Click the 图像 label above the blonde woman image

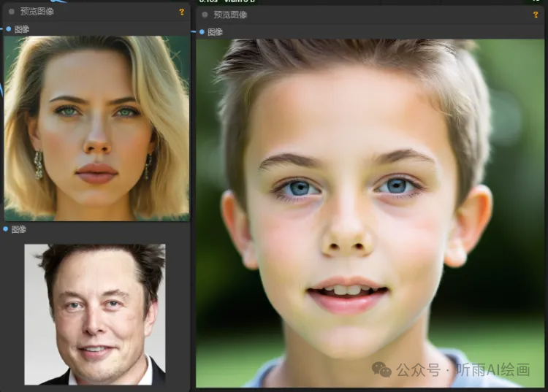tap(22, 29)
